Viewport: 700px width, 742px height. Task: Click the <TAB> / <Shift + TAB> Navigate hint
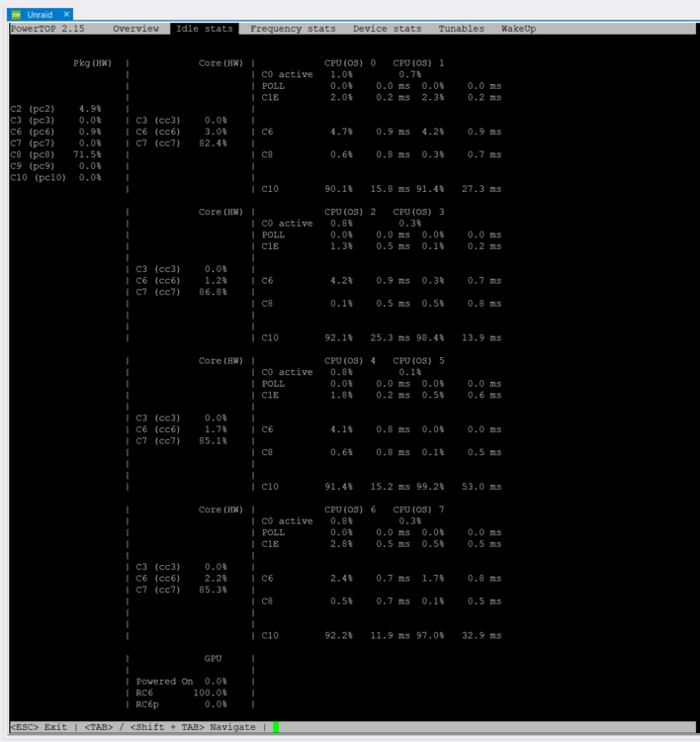pos(170,727)
